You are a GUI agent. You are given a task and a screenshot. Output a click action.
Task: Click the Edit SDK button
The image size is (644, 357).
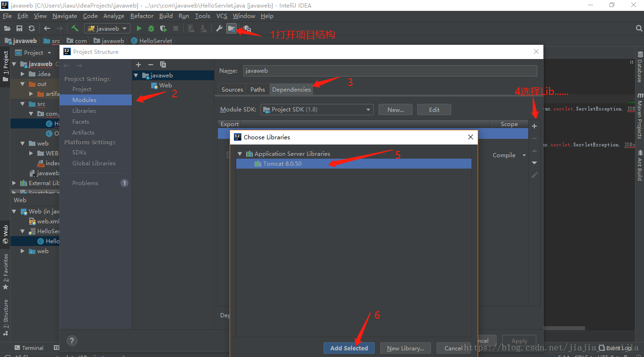[x=434, y=110]
